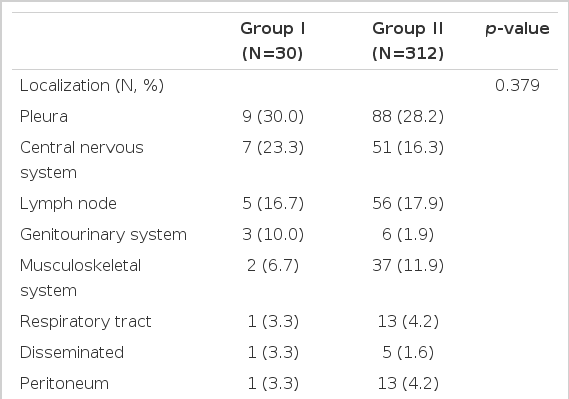Click the Peritoneum row label
This screenshot has width=569, height=399.
point(64,384)
